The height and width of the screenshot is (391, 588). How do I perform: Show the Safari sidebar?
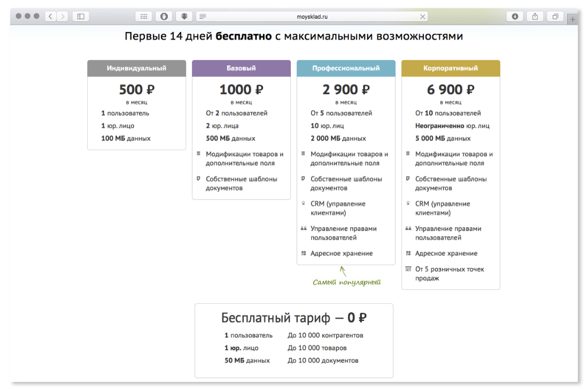click(x=81, y=17)
